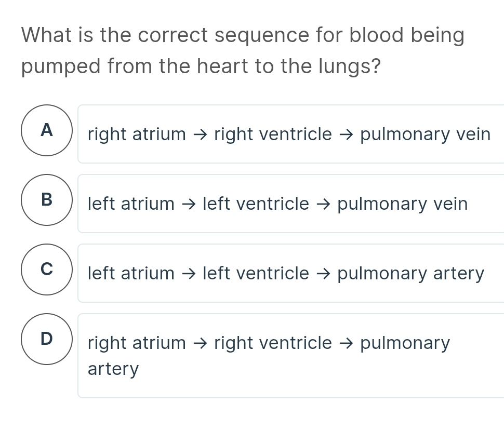Click 'left ventricle' text in option C
The height and width of the screenshot is (431, 504).
point(256,274)
